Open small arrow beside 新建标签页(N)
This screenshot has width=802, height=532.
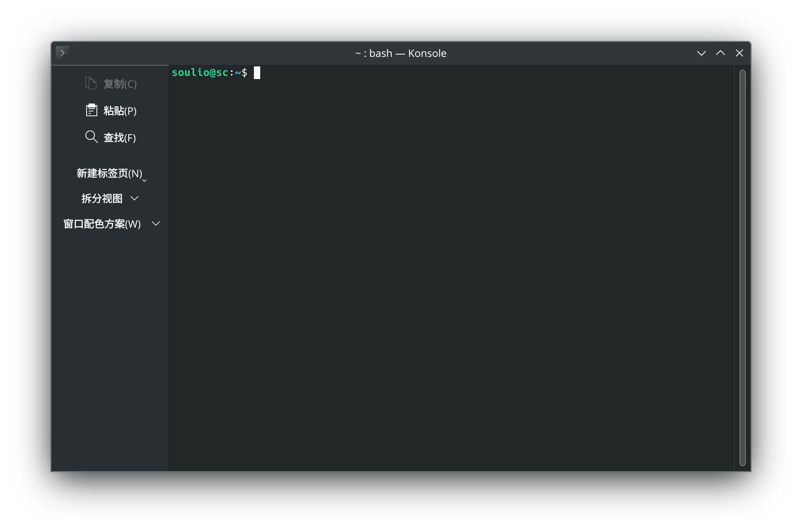tap(144, 180)
